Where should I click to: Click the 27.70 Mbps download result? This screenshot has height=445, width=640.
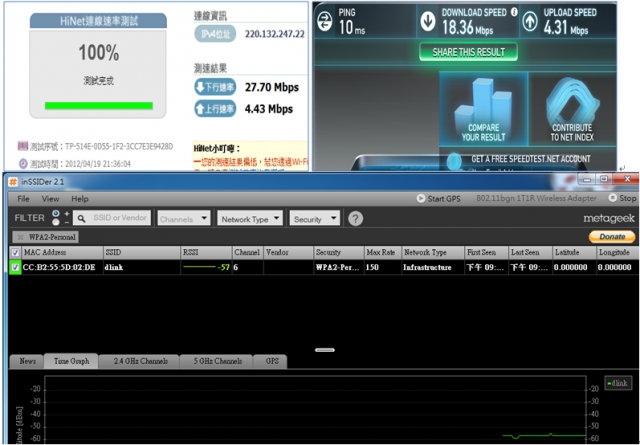[272, 87]
